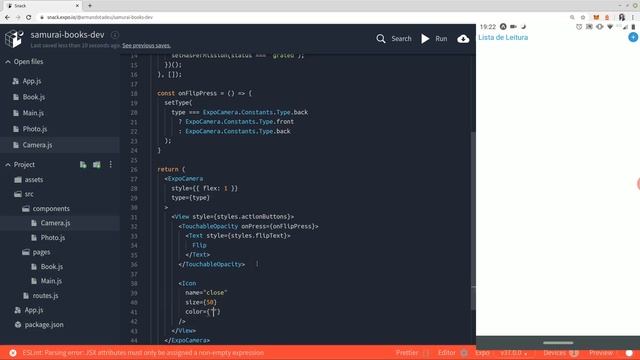This screenshot has width=640, height=360.
Task: Click ESLint error icon in status bar
Action: (x=13, y=353)
